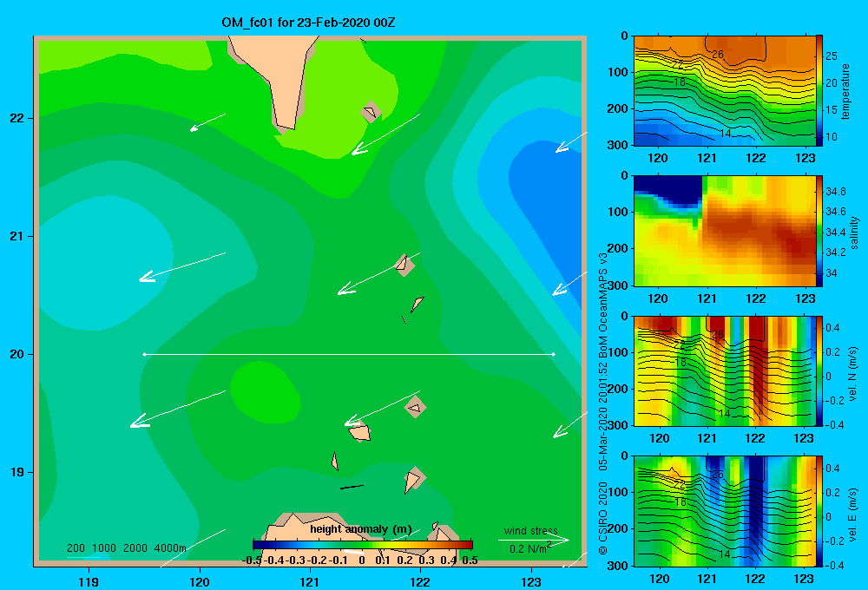868x590 pixels.
Task: Click the 25 value on temperature colorbar
Action: pyautogui.click(x=832, y=56)
